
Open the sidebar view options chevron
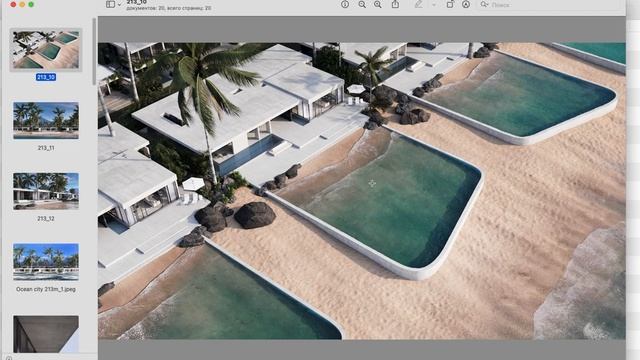119,4
